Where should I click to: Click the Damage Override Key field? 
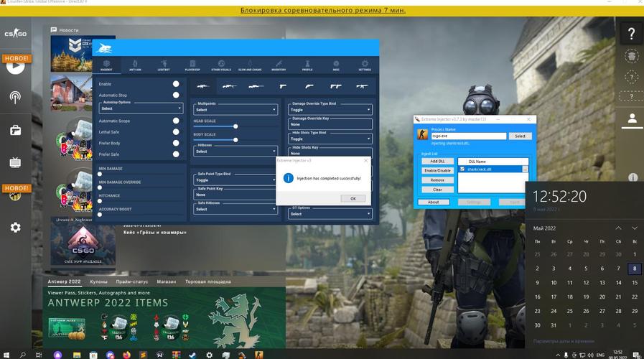pyautogui.click(x=330, y=124)
